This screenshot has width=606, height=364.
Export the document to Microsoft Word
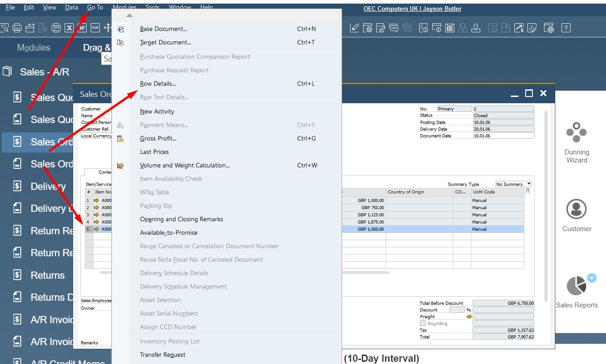(x=82, y=27)
